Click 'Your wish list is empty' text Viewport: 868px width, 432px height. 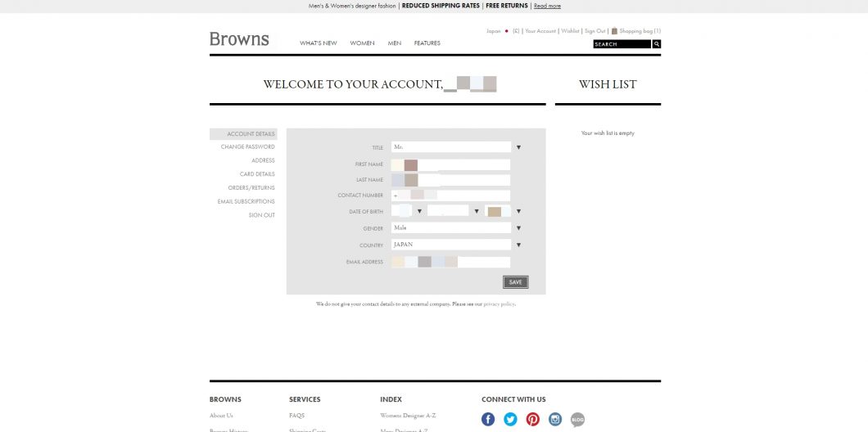(x=608, y=133)
